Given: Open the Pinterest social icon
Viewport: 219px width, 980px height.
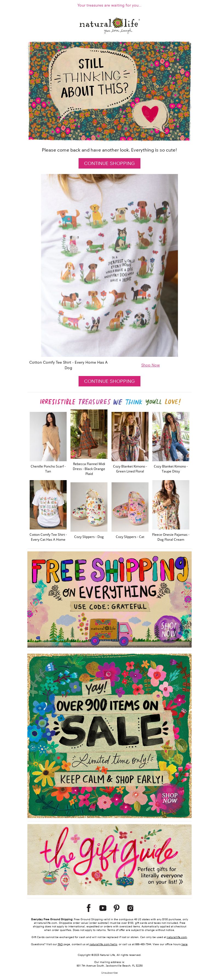Looking at the screenshot, I should point(116,908).
